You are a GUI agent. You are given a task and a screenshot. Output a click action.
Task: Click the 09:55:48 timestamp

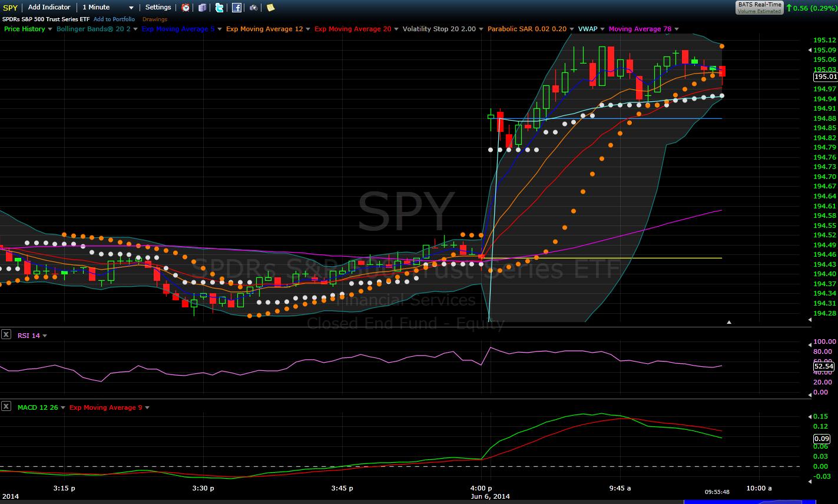(x=717, y=492)
